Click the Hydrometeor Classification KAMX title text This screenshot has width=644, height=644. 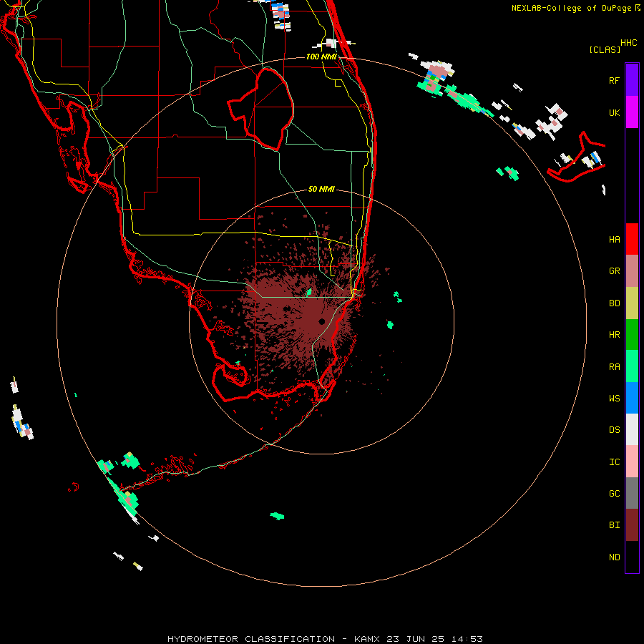click(325, 639)
